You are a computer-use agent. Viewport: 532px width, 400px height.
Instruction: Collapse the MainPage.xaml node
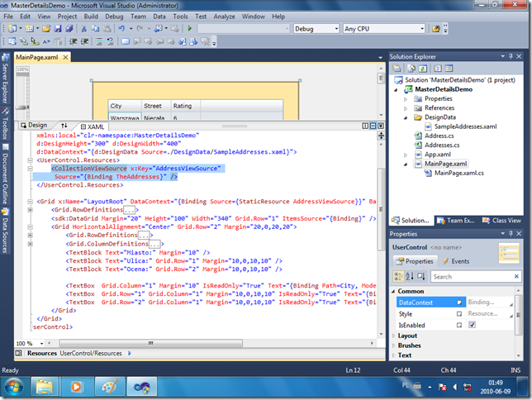pyautogui.click(x=406, y=164)
